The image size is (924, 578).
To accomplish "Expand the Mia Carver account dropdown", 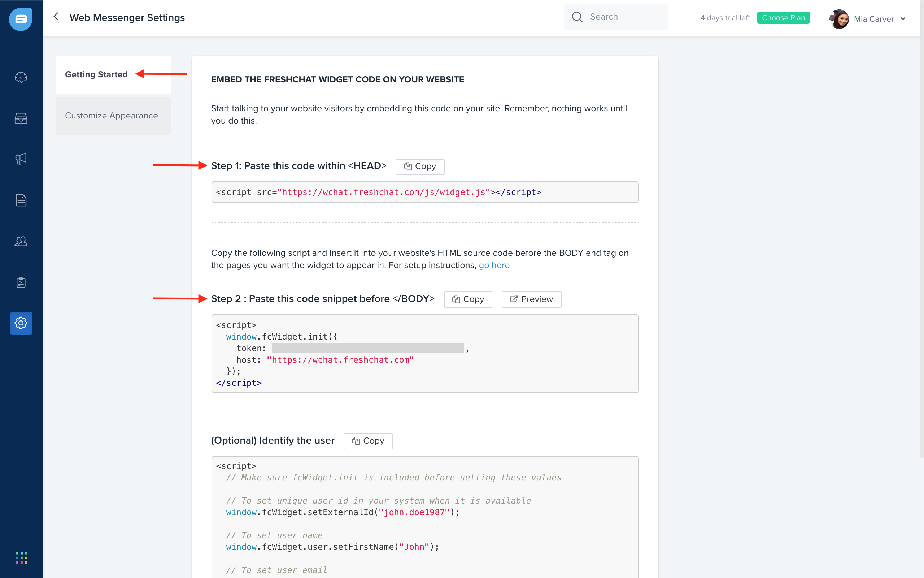I will tap(903, 19).
